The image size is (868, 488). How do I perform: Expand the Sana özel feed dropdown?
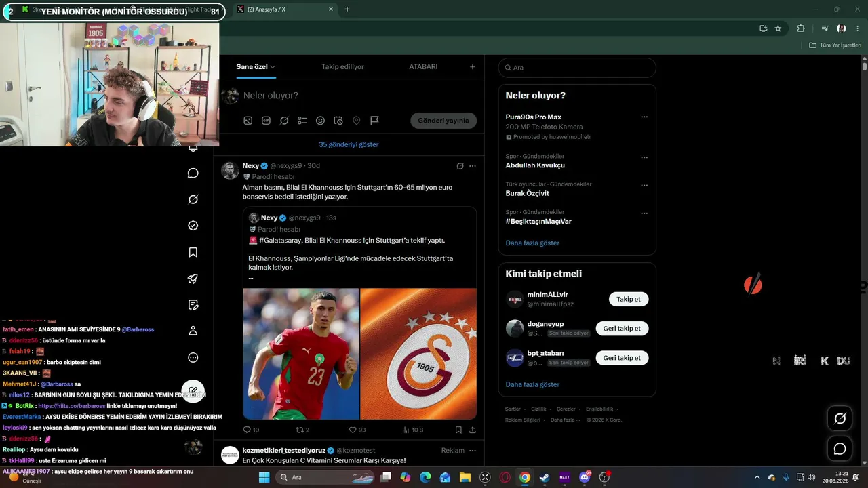click(x=273, y=67)
